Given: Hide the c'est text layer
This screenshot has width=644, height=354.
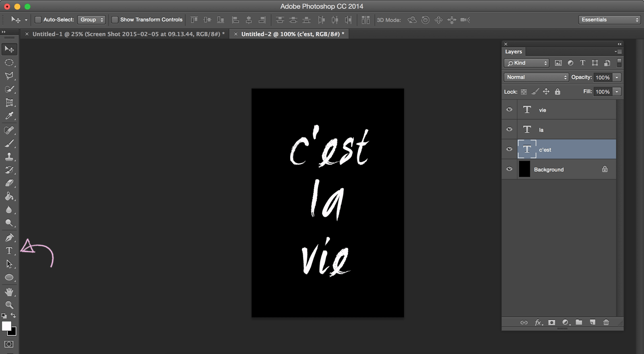Looking at the screenshot, I should pyautogui.click(x=509, y=149).
